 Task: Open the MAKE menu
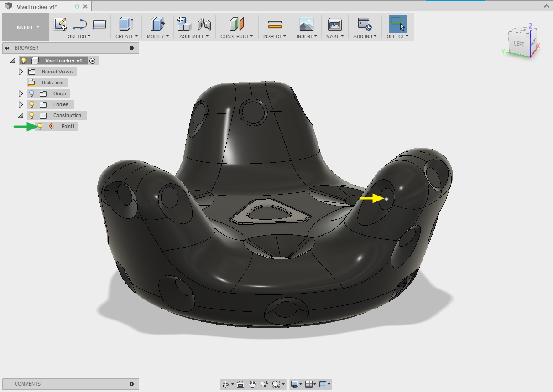(x=335, y=36)
